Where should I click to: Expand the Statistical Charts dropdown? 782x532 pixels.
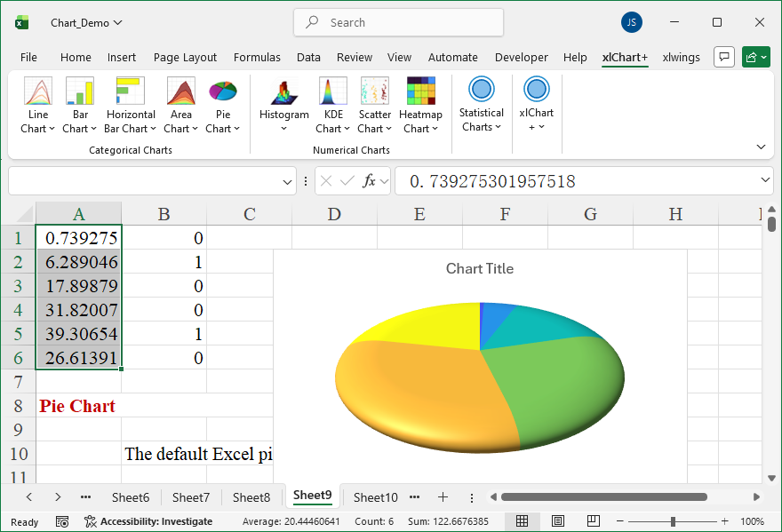coord(481,106)
